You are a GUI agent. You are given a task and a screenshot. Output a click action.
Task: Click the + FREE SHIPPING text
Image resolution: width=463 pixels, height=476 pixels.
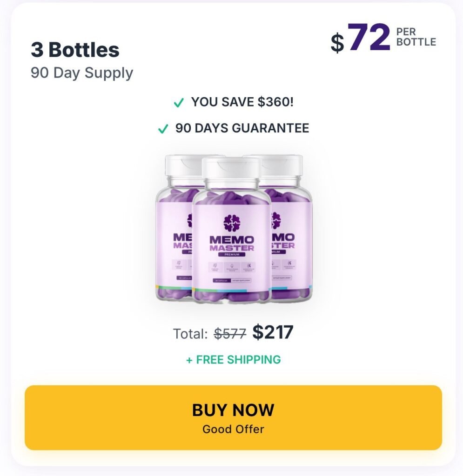[x=233, y=360]
